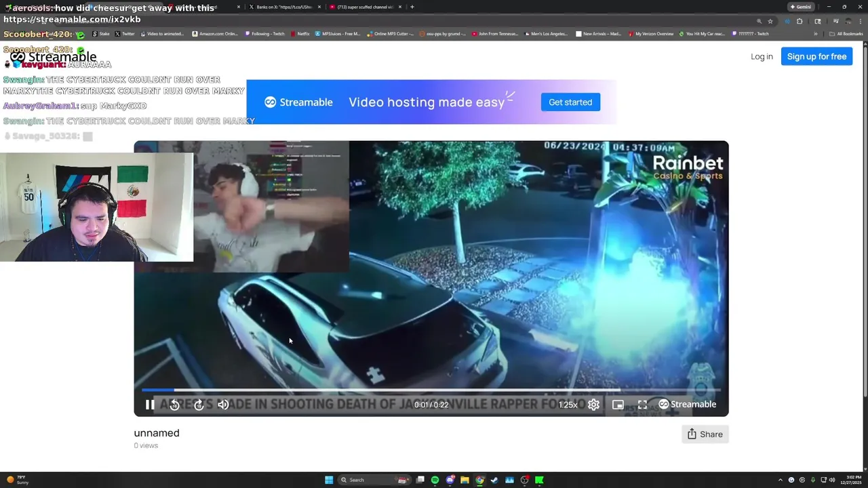The height and width of the screenshot is (488, 868).
Task: Open the You Hit My Car bookmark
Action: tap(703, 34)
